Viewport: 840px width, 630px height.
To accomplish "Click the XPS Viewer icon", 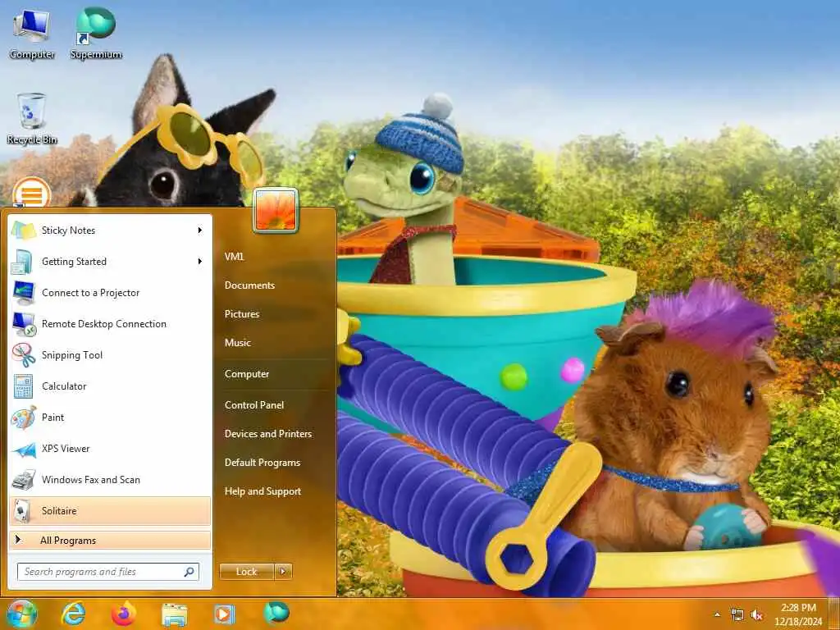I will coord(24,449).
